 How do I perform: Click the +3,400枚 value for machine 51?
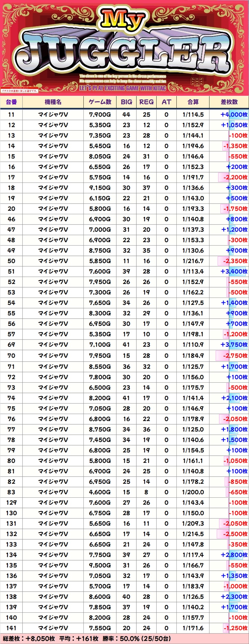234,271
